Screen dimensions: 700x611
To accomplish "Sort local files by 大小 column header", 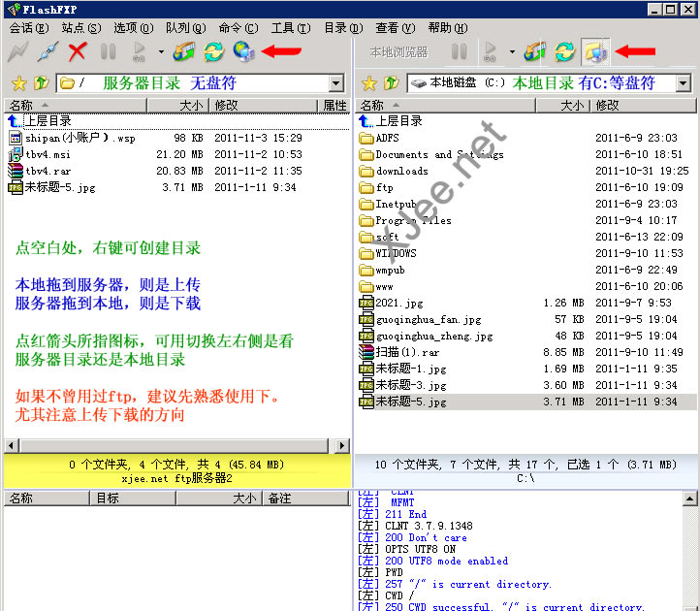I will pyautogui.click(x=562, y=106).
